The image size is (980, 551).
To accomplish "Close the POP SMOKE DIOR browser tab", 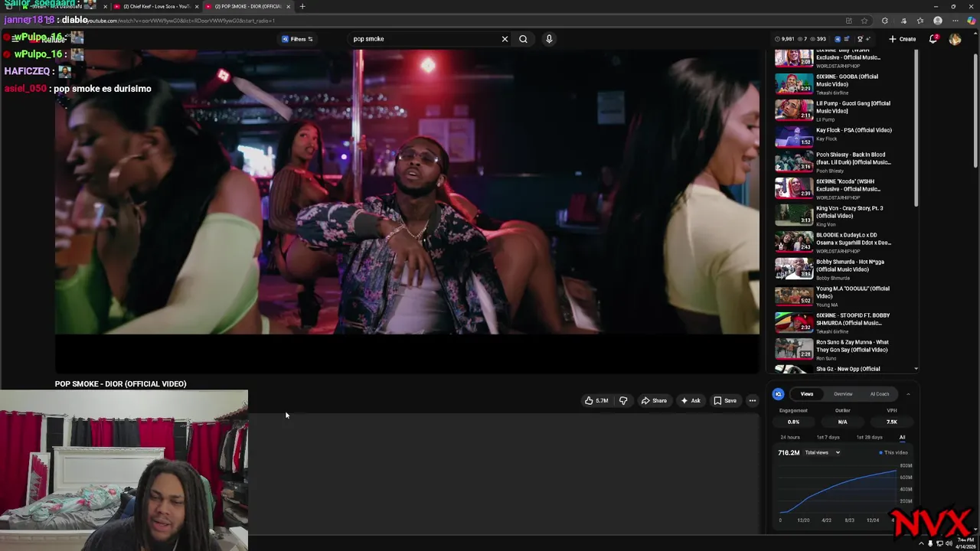I will 289,6.
